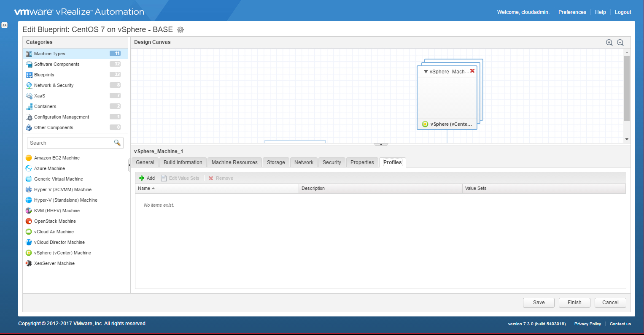Click the zoom out magnifier icon

(620, 43)
